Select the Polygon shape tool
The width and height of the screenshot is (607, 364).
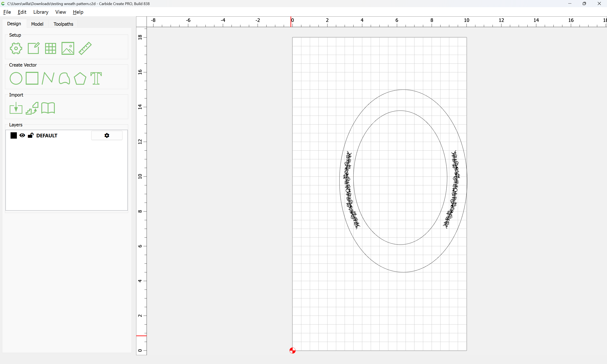click(80, 79)
